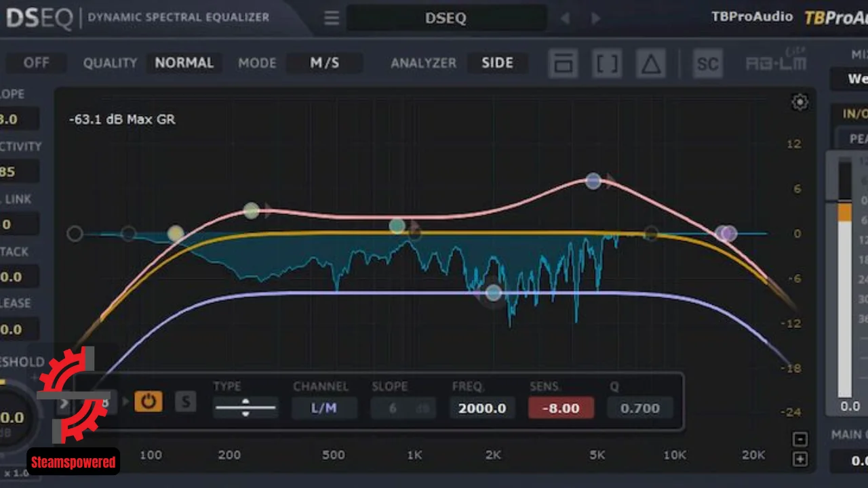
Task: Select the green node at 1K
Action: (x=397, y=226)
